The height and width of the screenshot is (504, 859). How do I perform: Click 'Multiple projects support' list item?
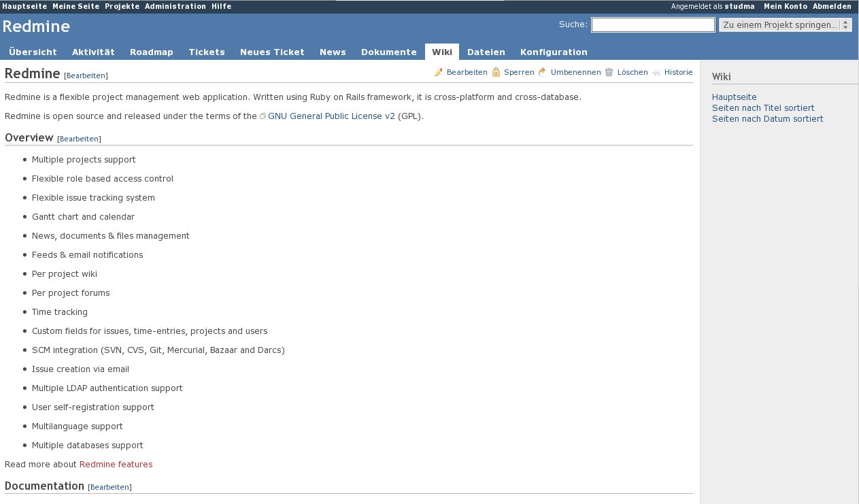[84, 160]
